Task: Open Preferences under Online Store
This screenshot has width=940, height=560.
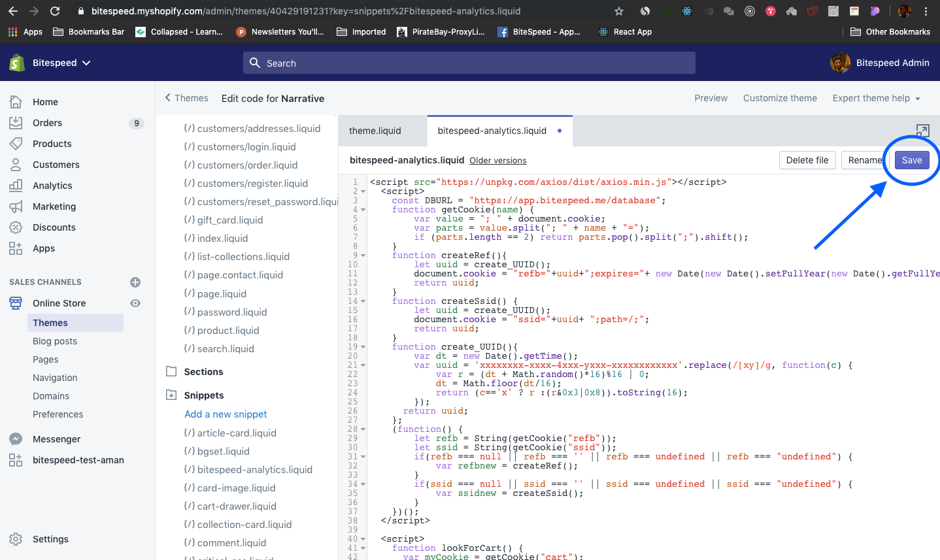Action: [x=58, y=414]
